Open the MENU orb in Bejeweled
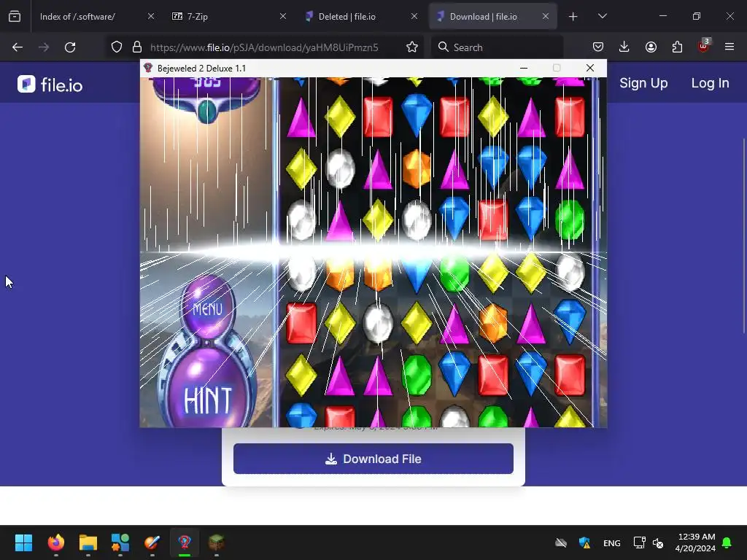The height and width of the screenshot is (560, 747). pos(207,307)
